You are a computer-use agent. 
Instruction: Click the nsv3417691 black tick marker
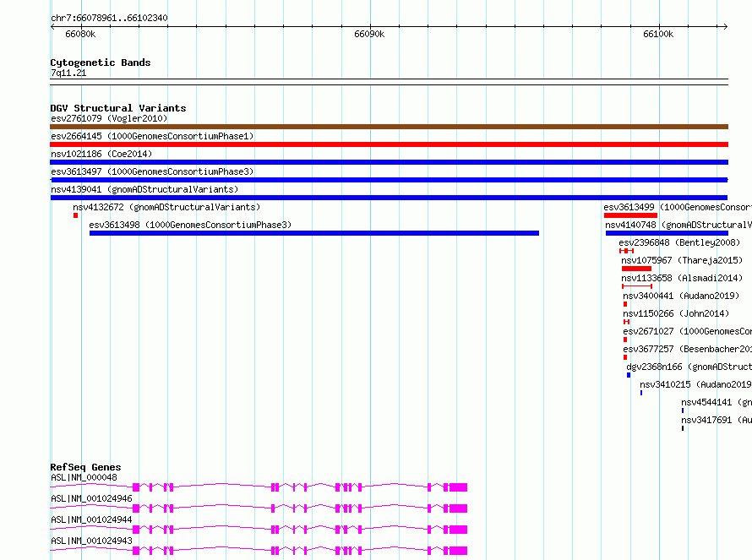[683, 428]
